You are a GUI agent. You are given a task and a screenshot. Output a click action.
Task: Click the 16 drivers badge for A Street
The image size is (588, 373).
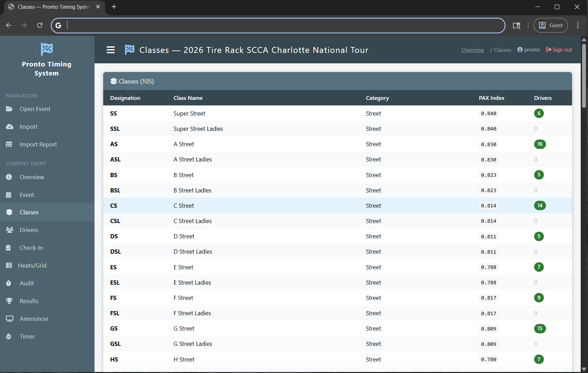point(540,144)
